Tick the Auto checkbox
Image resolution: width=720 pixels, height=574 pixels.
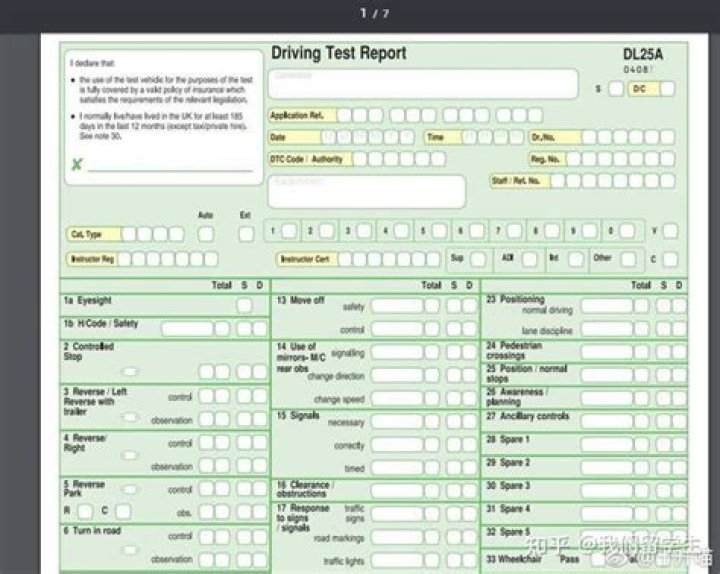(x=206, y=234)
